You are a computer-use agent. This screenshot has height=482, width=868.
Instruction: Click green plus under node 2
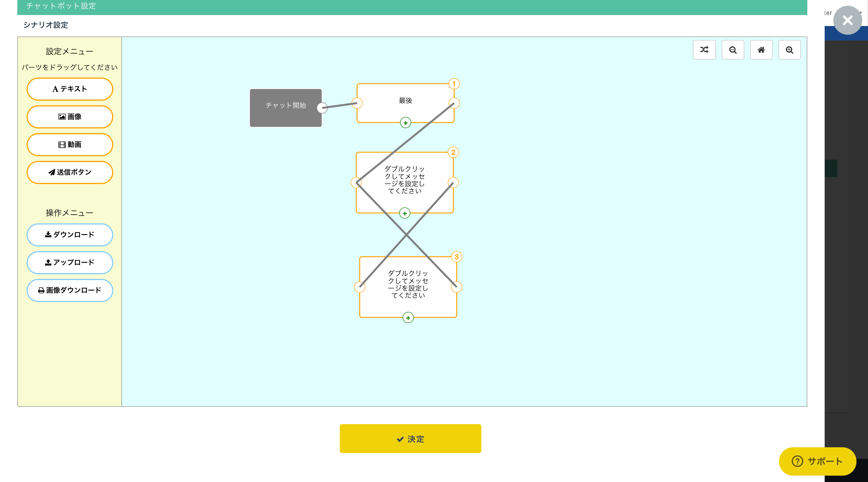tap(404, 213)
